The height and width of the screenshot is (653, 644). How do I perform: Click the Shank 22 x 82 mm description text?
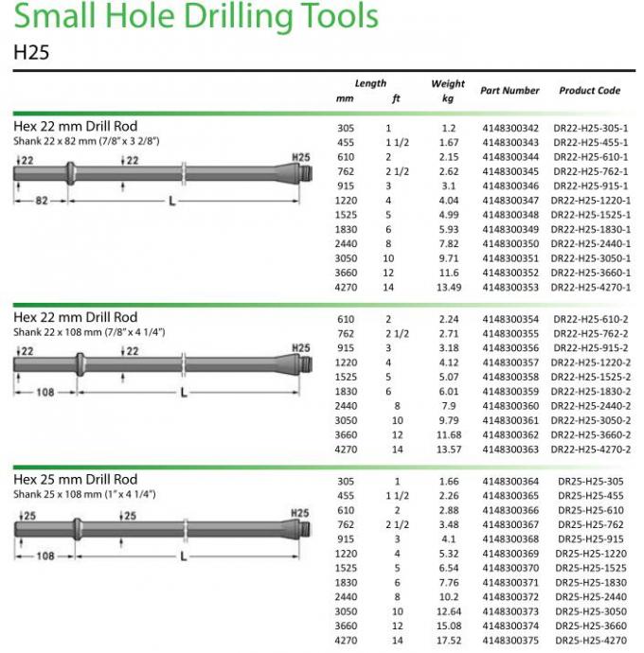pos(86,141)
